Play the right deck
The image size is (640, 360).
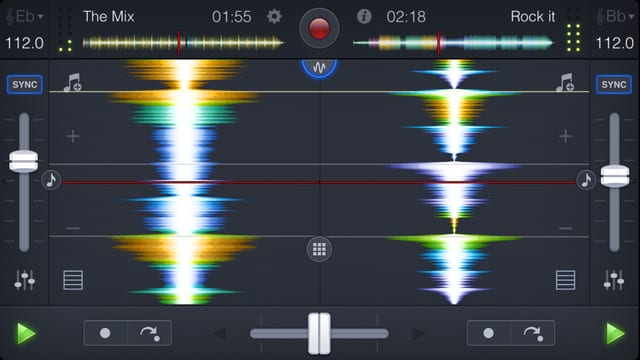point(615,333)
